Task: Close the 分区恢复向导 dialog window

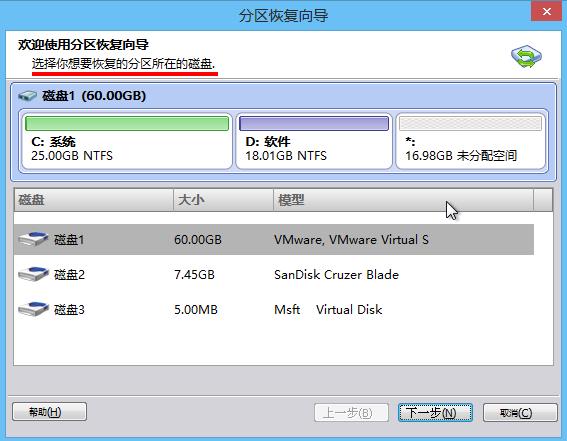Action: click(x=546, y=12)
